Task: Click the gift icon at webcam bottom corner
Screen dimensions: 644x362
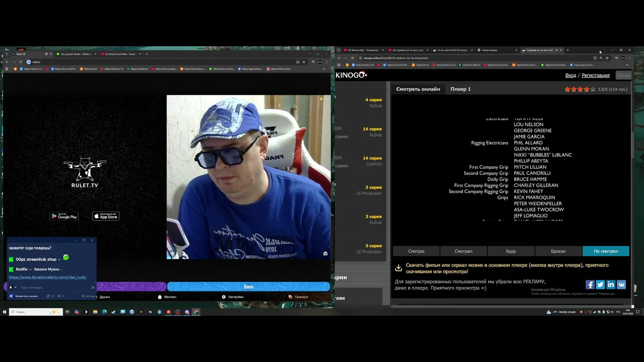Action: 325,253
